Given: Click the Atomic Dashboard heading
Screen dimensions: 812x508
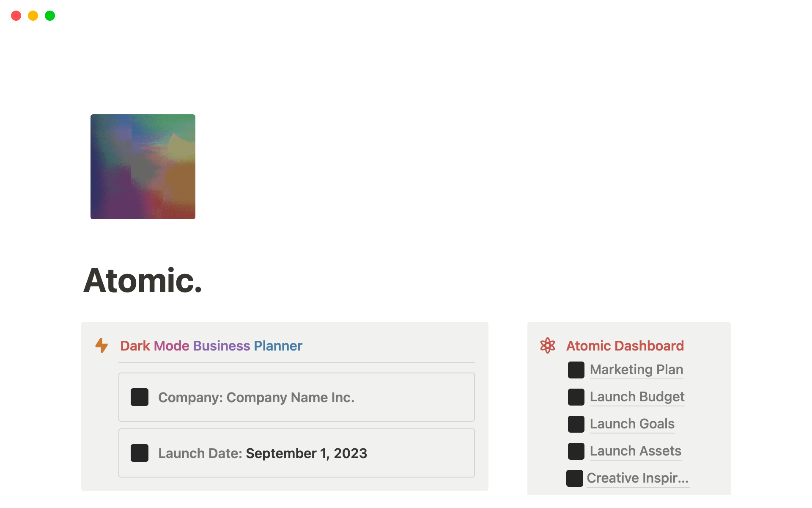Looking at the screenshot, I should click(625, 346).
